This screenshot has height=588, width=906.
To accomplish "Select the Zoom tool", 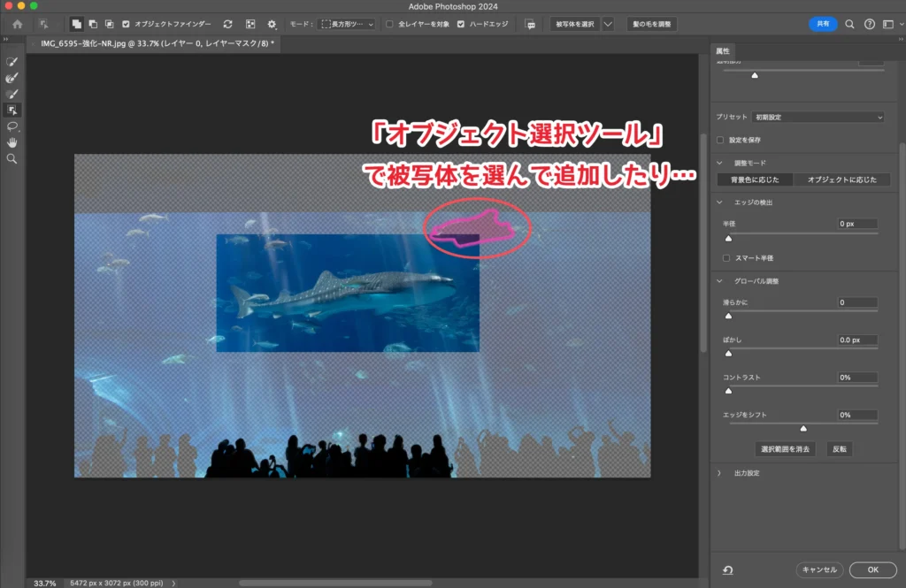I will 12,158.
